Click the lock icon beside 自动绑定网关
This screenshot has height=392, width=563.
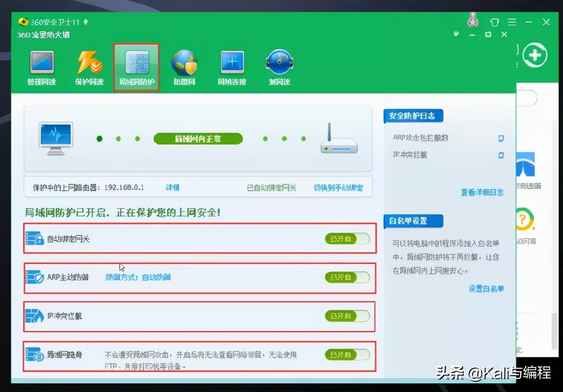[35, 238]
